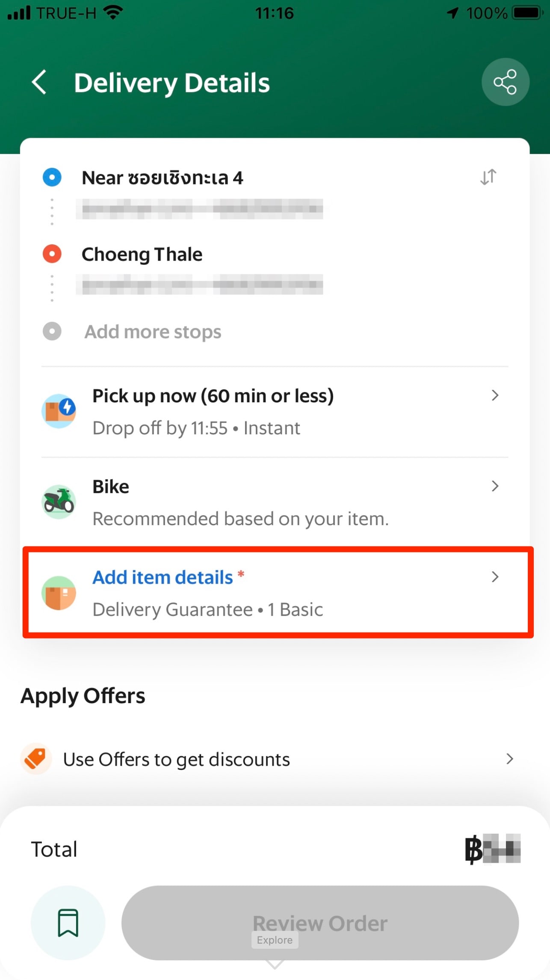Select the grey Add more stops marker
The height and width of the screenshot is (980, 550).
pos(52,331)
